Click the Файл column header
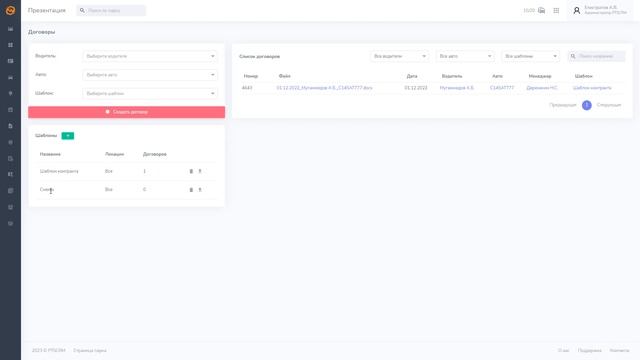Viewport: 640px width, 360px height. coord(284,76)
